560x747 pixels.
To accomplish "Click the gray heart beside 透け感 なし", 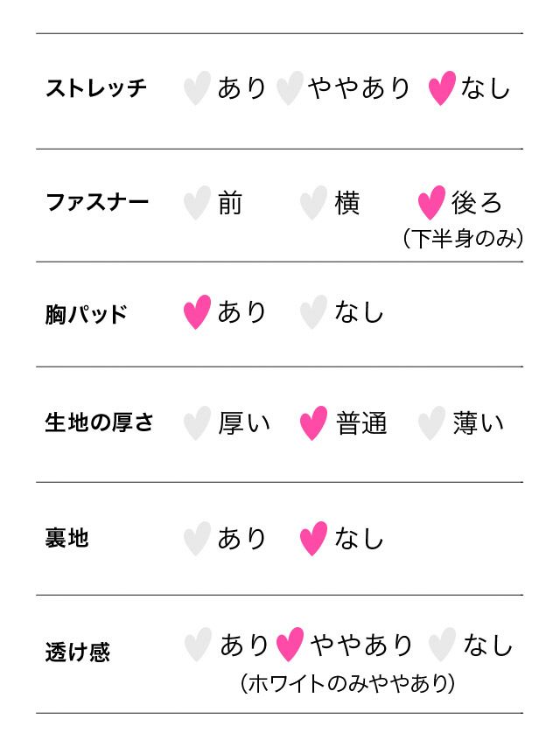I will coord(442,646).
